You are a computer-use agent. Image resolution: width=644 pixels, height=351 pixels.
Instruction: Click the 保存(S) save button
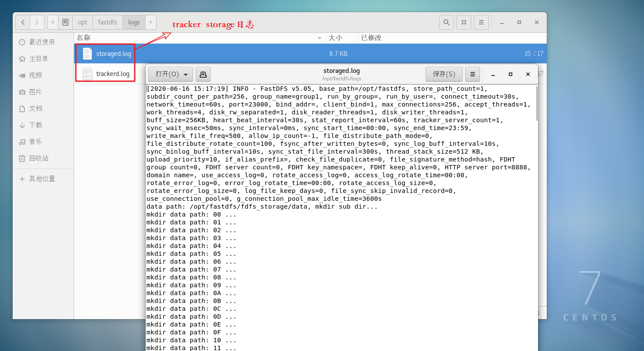click(444, 74)
